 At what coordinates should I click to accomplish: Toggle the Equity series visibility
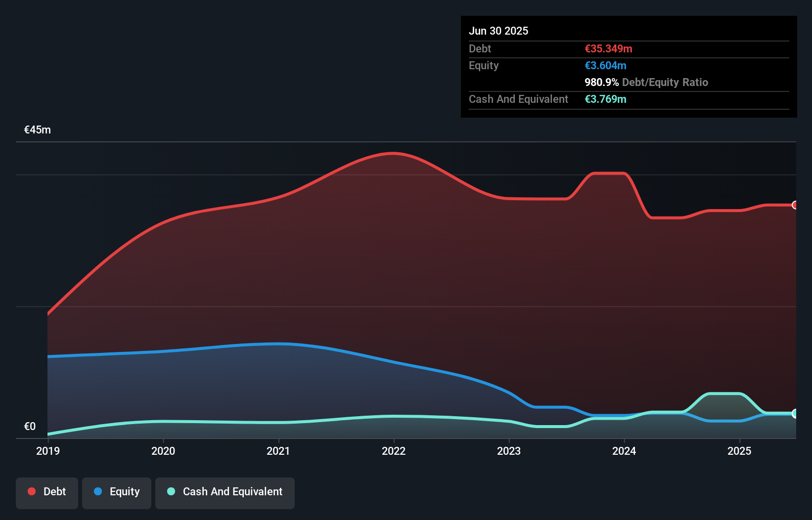[116, 492]
